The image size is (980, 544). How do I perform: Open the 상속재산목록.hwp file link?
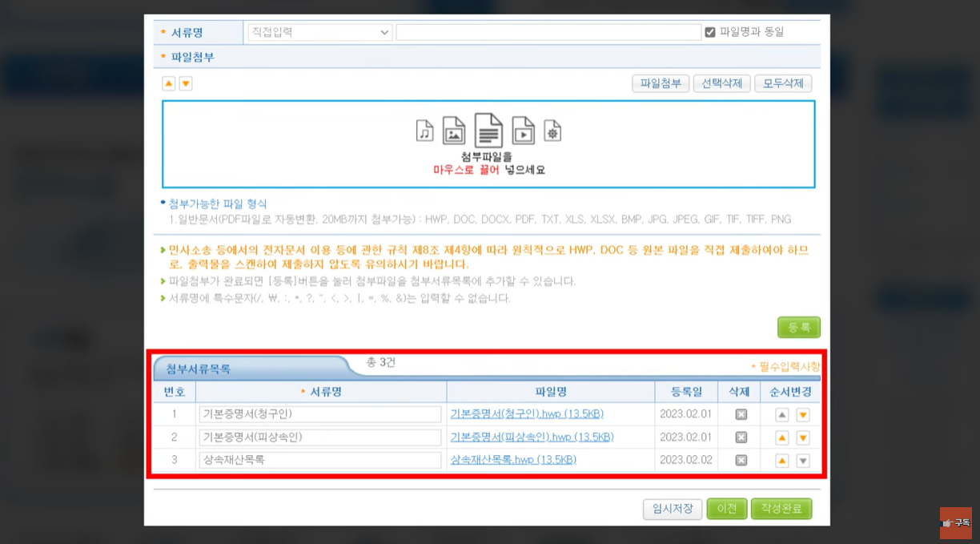(x=513, y=460)
